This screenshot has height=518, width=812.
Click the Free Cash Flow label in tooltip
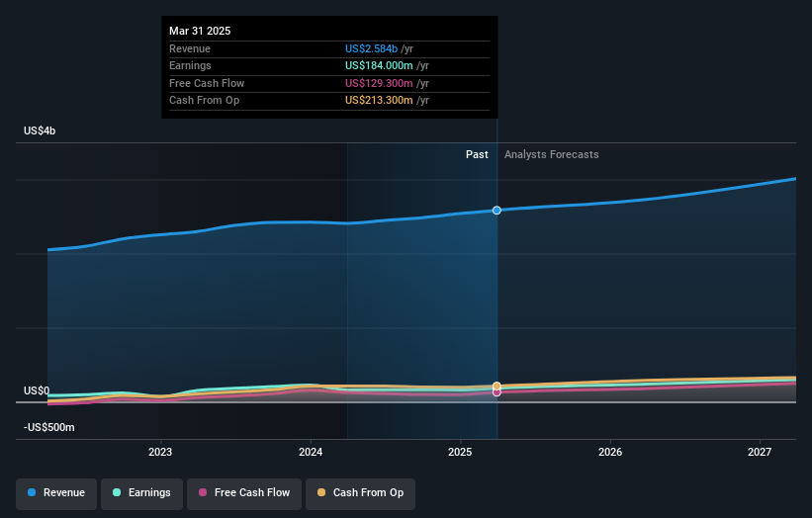point(207,83)
